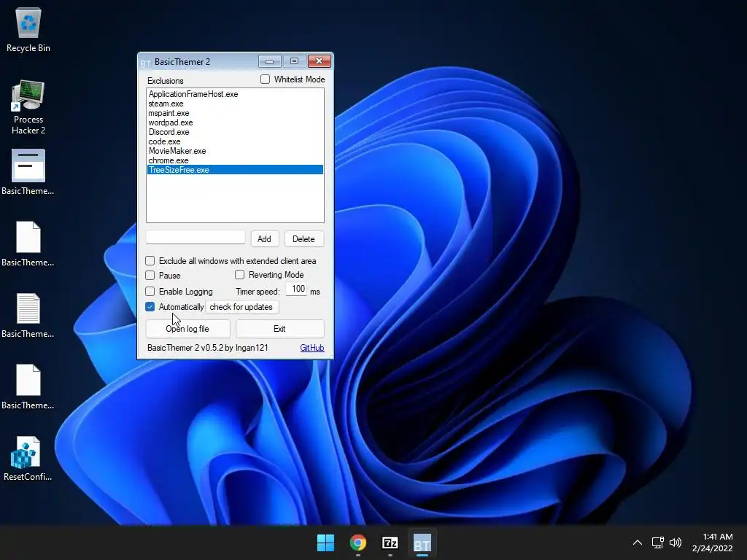Check Exclude all windows with extended client area
The height and width of the screenshot is (560, 747).
pyautogui.click(x=150, y=260)
